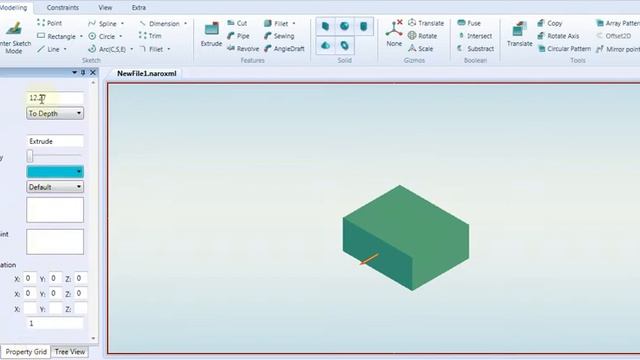Select the Modeling ribbon tab
Image resolution: width=640 pixels, height=360 pixels.
pyautogui.click(x=13, y=7)
